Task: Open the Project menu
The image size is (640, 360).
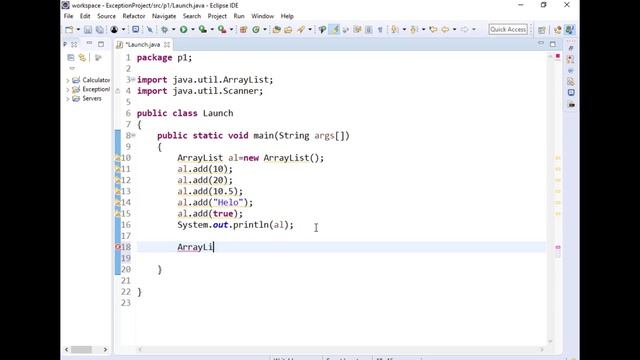Action: pos(217,16)
